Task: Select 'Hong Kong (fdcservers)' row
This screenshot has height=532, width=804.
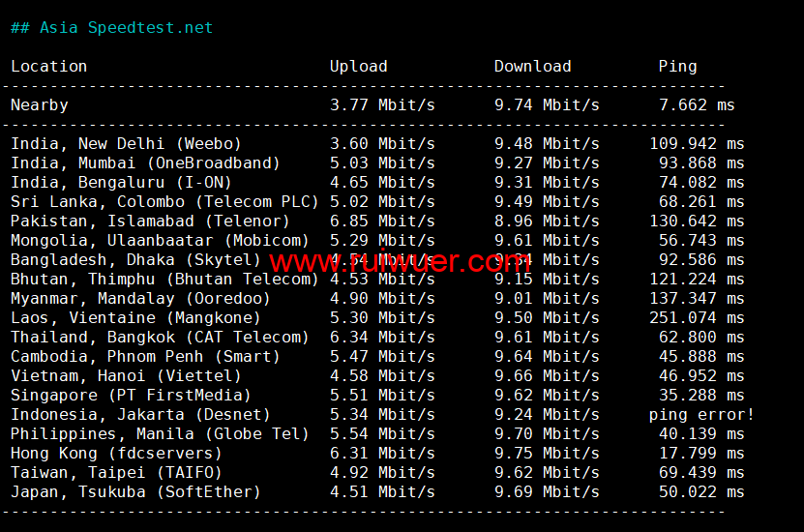Action: [116, 453]
